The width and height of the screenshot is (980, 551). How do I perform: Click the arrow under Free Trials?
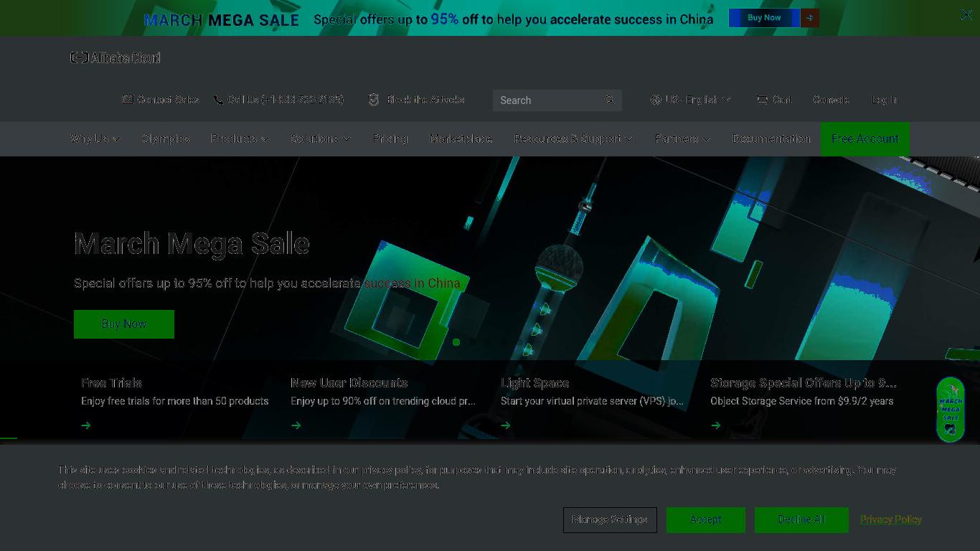[86, 425]
